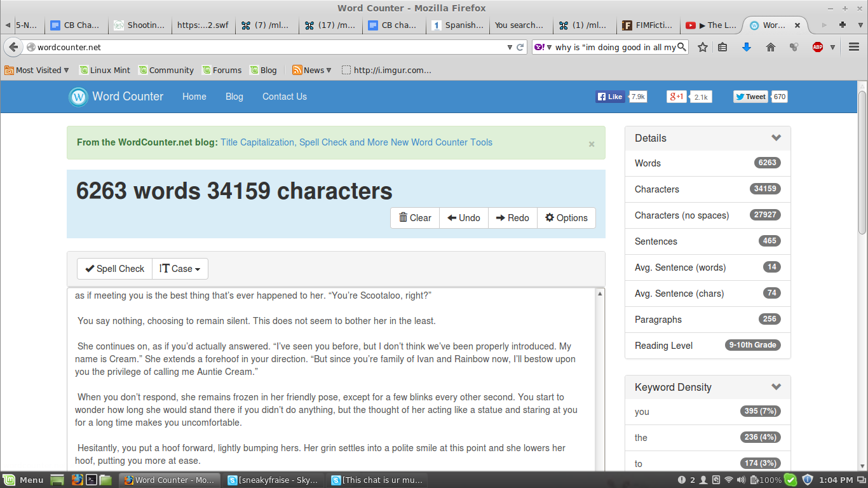Redo the last undone edit
The image size is (868, 488).
(513, 218)
